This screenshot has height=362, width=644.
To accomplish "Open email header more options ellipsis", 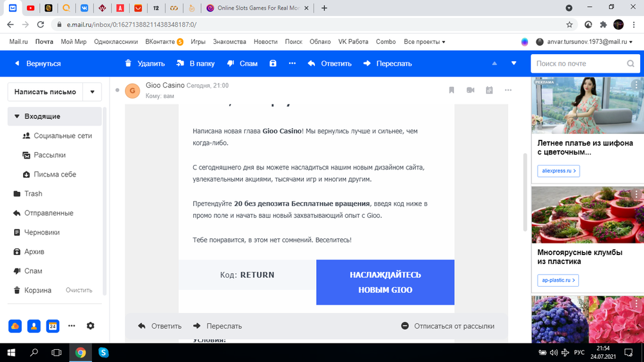I will (508, 90).
